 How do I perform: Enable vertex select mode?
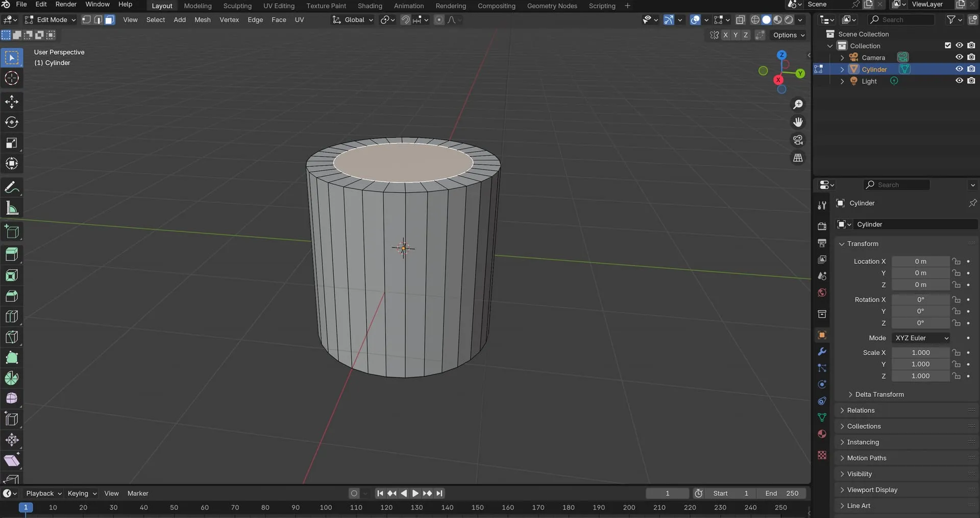coord(87,20)
